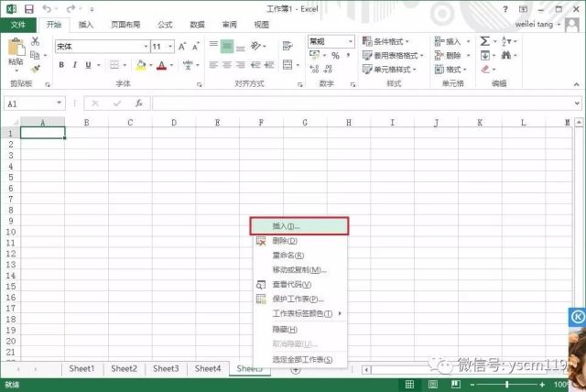This screenshot has width=586, height=392.
Task: Align text left
Action: click(213, 65)
